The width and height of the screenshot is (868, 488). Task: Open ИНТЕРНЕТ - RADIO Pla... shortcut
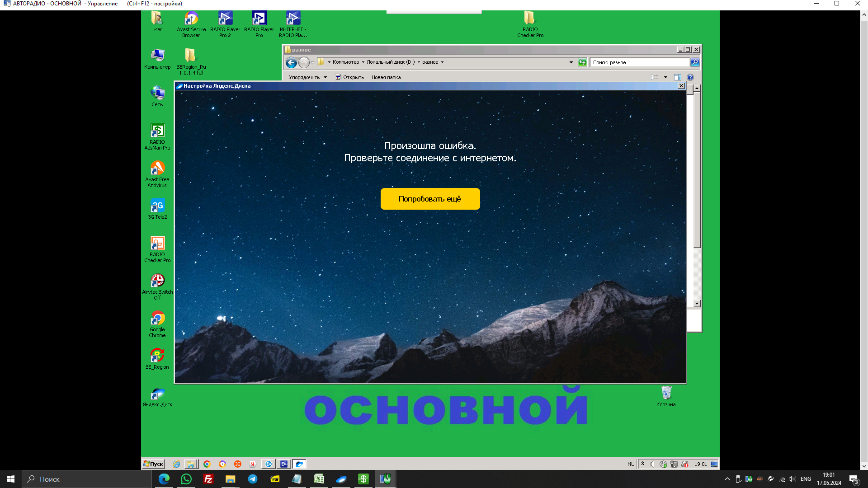pos(293,24)
